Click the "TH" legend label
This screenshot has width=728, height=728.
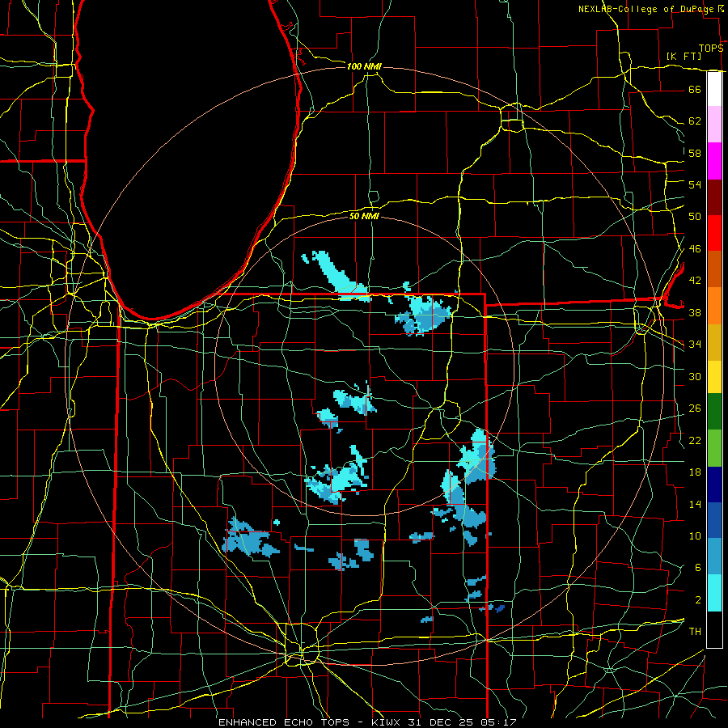tap(695, 632)
